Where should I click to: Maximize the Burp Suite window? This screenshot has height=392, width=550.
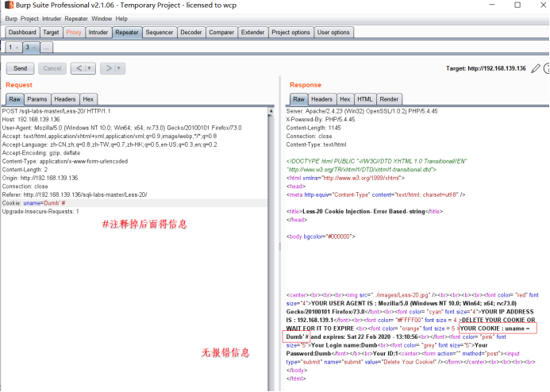click(x=517, y=5)
